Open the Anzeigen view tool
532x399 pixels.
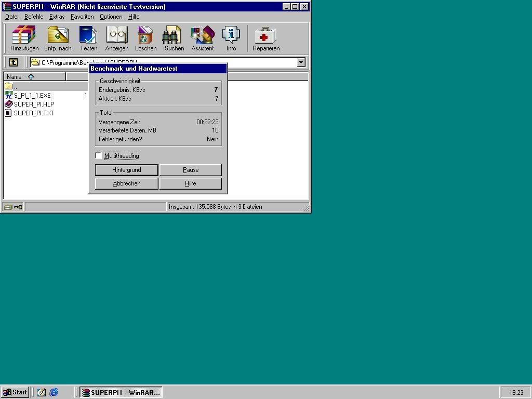pyautogui.click(x=117, y=35)
